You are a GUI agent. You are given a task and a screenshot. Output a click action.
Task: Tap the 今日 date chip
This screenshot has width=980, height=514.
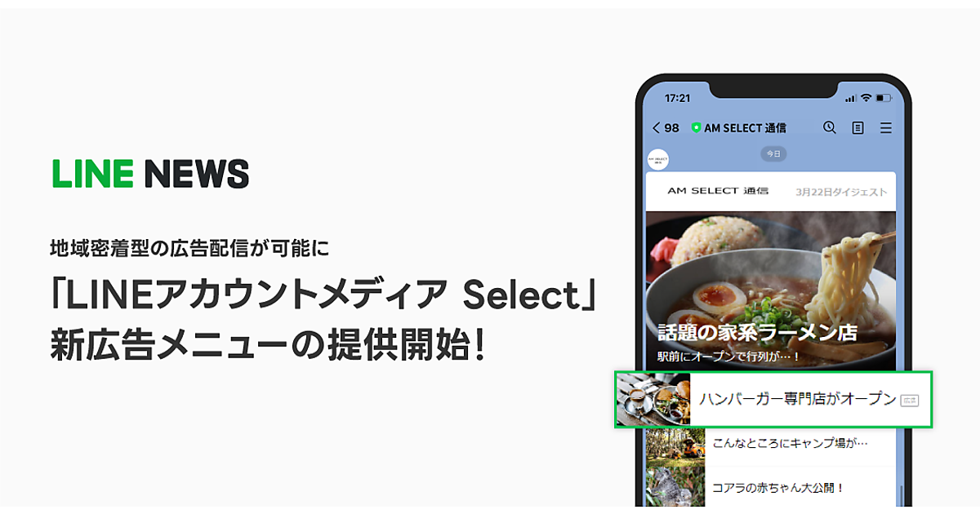tap(772, 153)
